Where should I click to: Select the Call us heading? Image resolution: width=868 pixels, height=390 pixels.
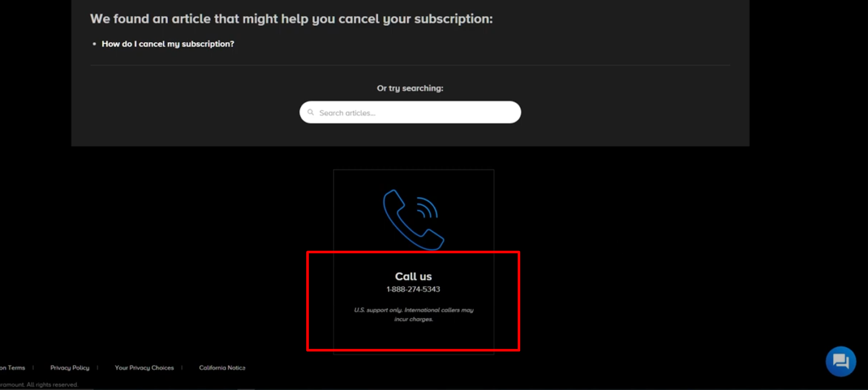(413, 277)
